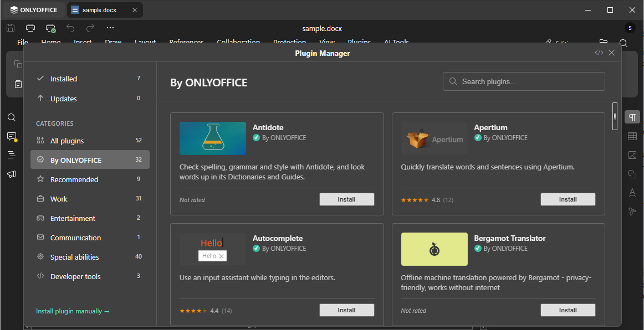Open Text Art settings in right sidebar
Screen dimensions: 644x330
pos(632,193)
